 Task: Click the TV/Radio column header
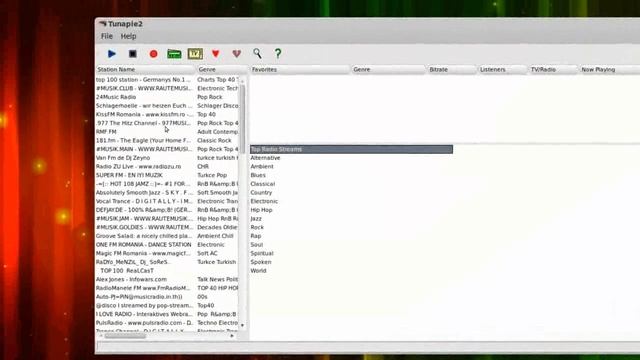[553, 69]
